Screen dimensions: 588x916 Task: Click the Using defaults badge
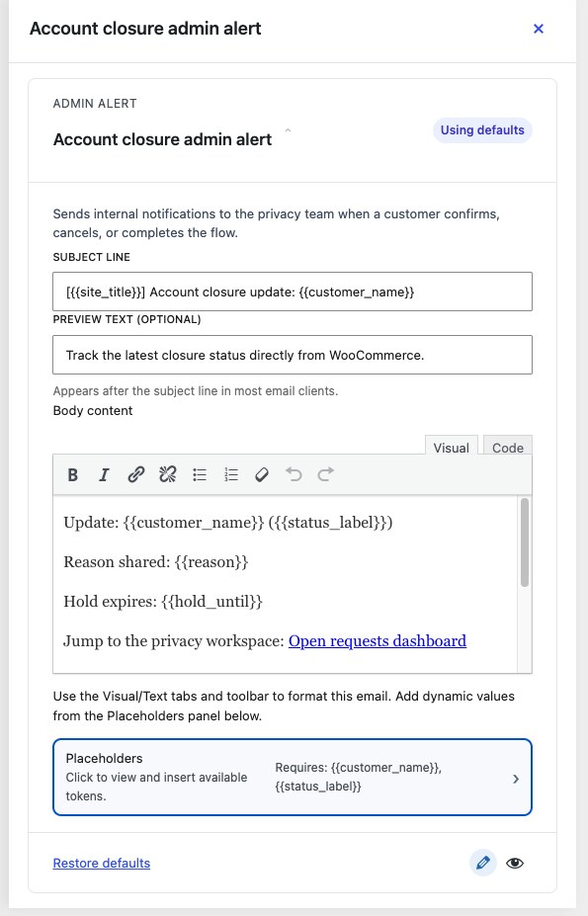[482, 130]
